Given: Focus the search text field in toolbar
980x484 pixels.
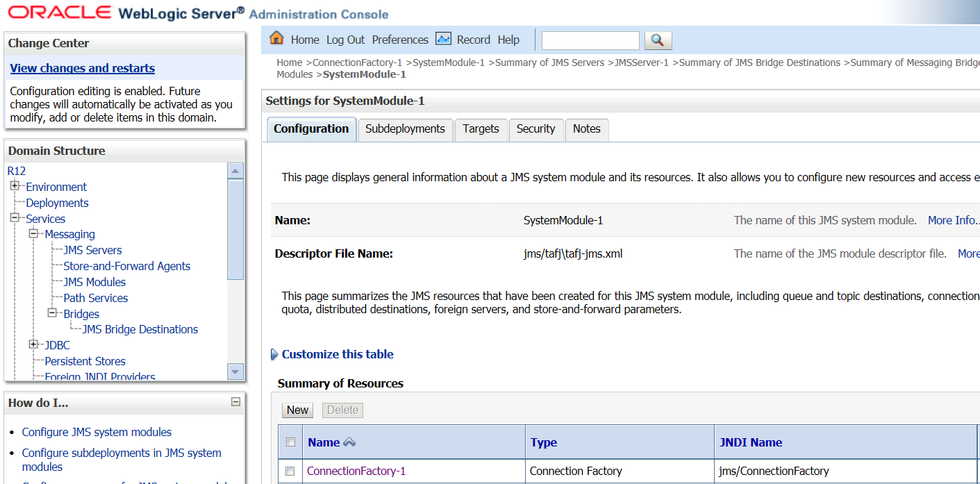Looking at the screenshot, I should click(590, 40).
